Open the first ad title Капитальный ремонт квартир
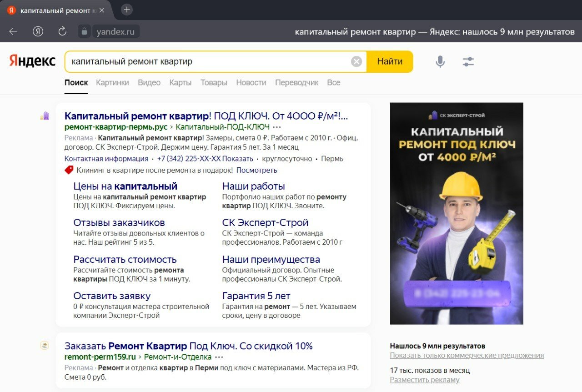The image size is (582, 392). (x=206, y=116)
